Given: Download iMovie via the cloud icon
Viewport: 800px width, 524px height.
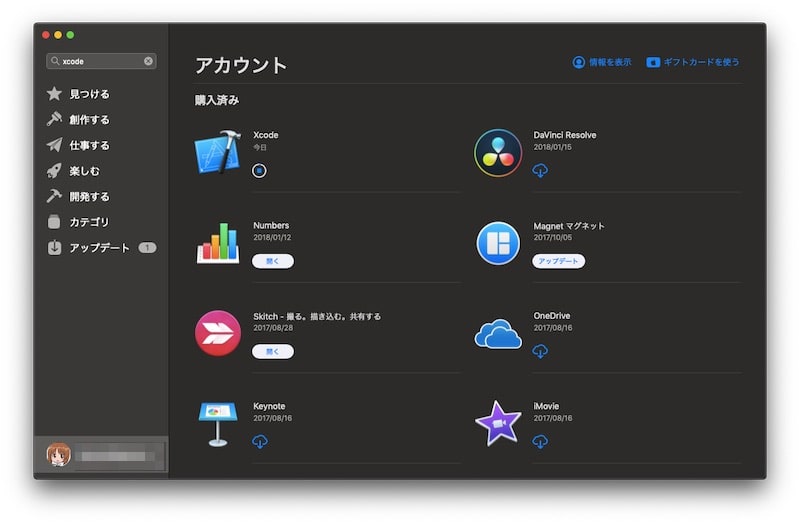Looking at the screenshot, I should point(540,441).
